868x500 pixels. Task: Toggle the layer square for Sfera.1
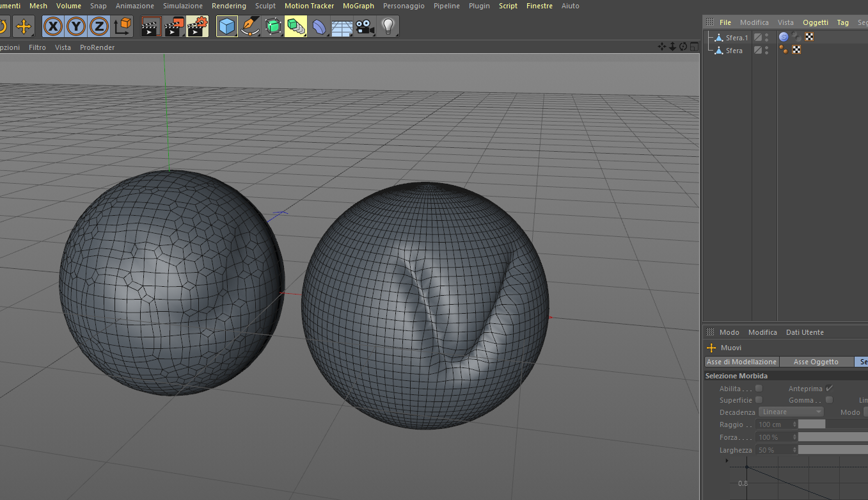pos(758,37)
